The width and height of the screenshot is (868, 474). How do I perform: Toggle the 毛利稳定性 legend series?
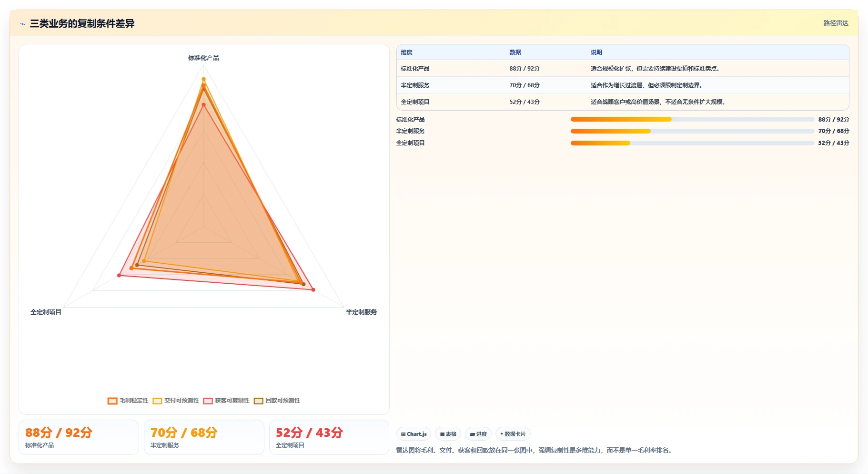coord(128,401)
